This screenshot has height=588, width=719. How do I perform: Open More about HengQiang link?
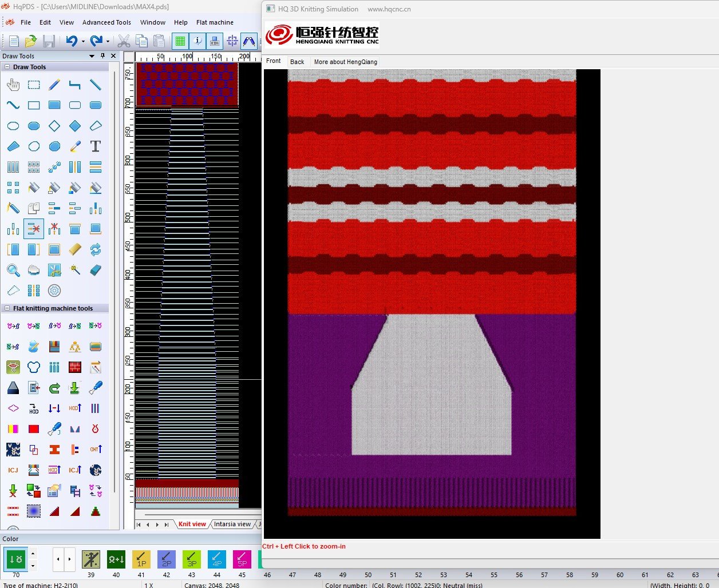pyautogui.click(x=345, y=62)
